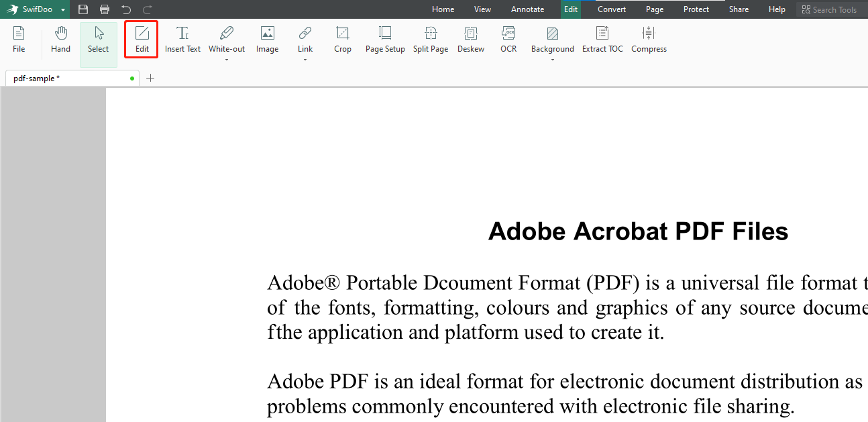The height and width of the screenshot is (422, 868).
Task: Save the document with the floppy icon
Action: [83, 9]
